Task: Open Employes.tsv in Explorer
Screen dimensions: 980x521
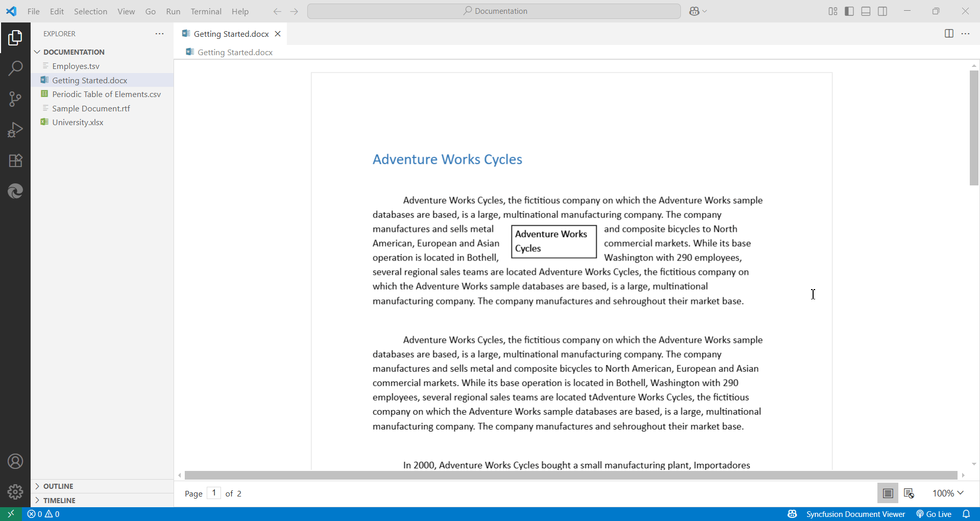Action: coord(102,66)
